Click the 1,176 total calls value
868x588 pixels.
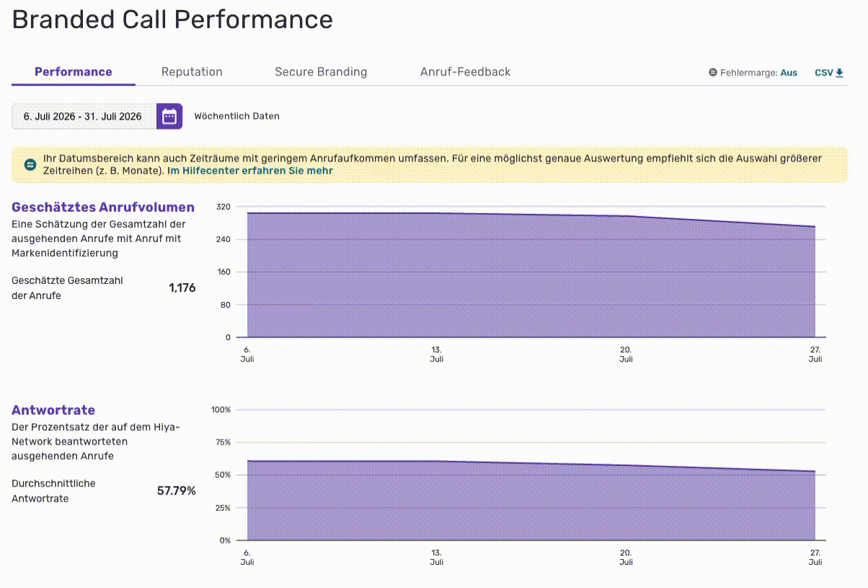pos(182,288)
